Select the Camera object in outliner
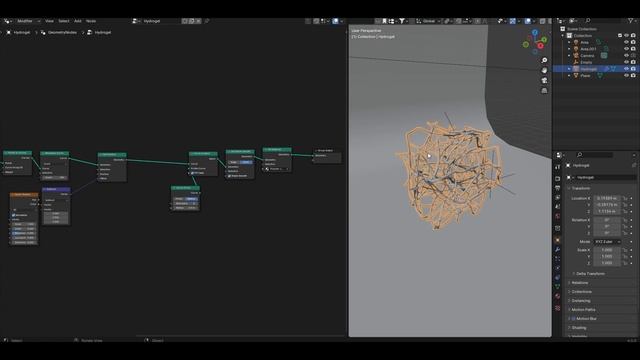 click(587, 56)
